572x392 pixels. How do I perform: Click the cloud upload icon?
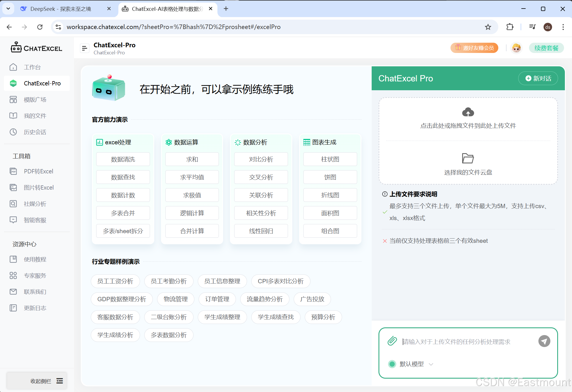point(468,112)
